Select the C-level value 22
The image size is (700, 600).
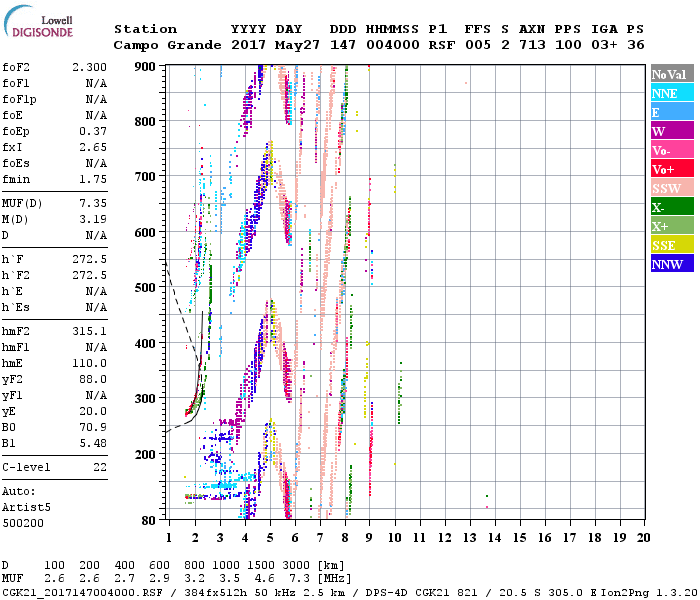(100, 467)
